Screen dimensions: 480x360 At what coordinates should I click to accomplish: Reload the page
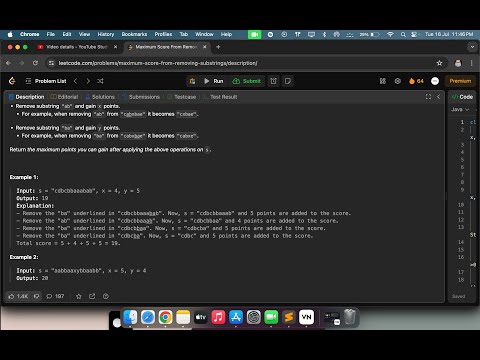(35, 63)
